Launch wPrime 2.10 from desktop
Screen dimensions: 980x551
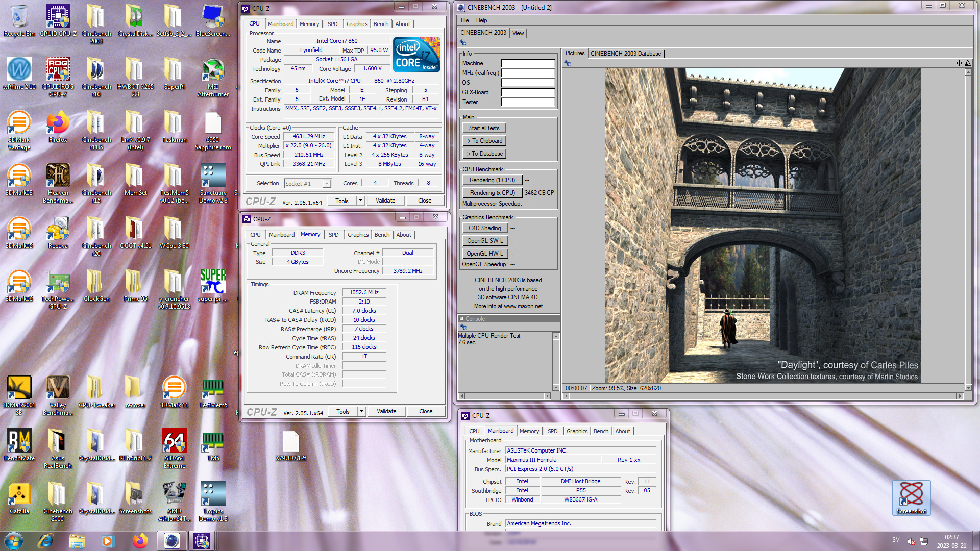(x=19, y=73)
